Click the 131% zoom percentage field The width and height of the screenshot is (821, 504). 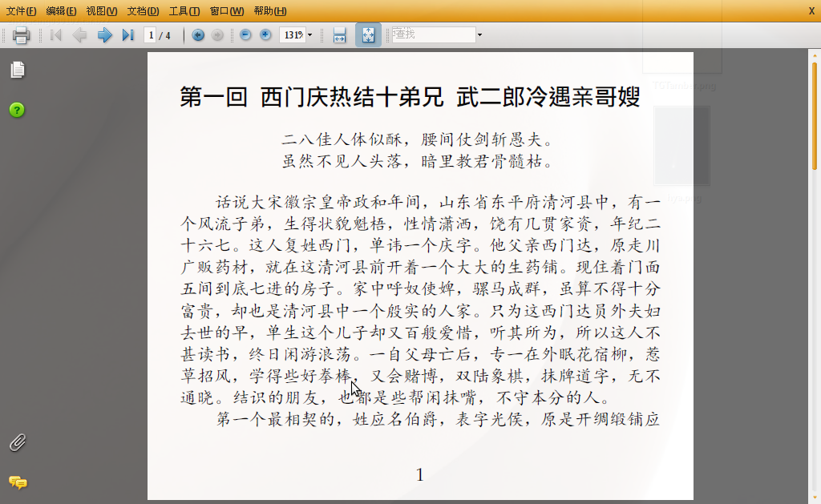click(293, 35)
